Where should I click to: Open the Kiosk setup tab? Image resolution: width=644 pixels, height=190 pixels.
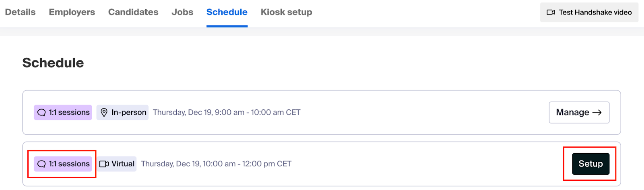(286, 12)
